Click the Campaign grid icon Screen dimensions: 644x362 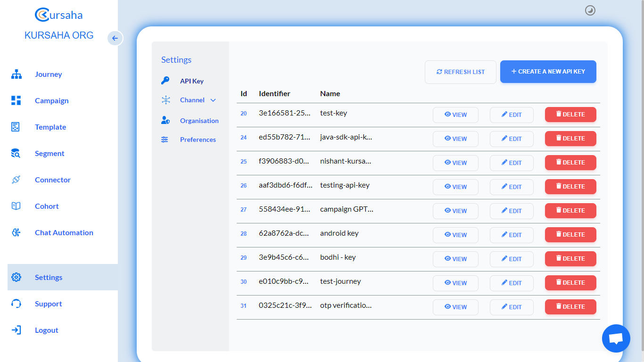coord(16,100)
